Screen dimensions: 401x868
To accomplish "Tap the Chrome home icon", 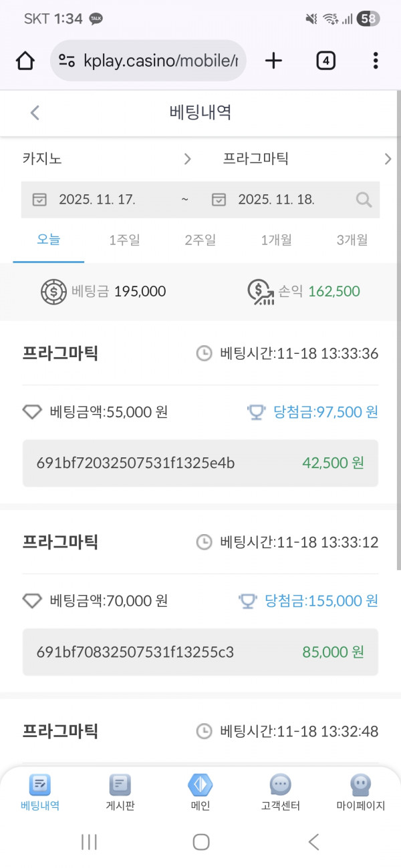I will (25, 60).
